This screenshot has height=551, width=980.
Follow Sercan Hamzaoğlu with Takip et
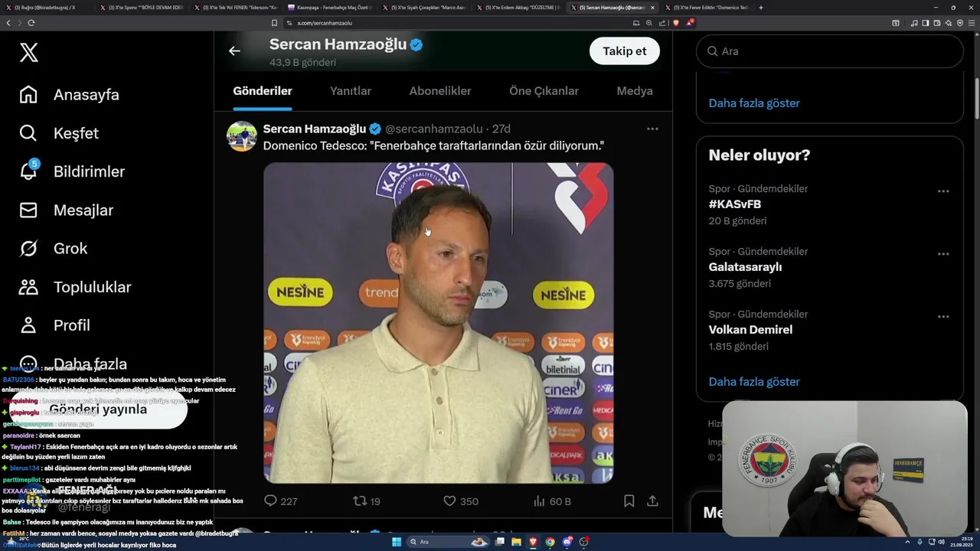625,51
